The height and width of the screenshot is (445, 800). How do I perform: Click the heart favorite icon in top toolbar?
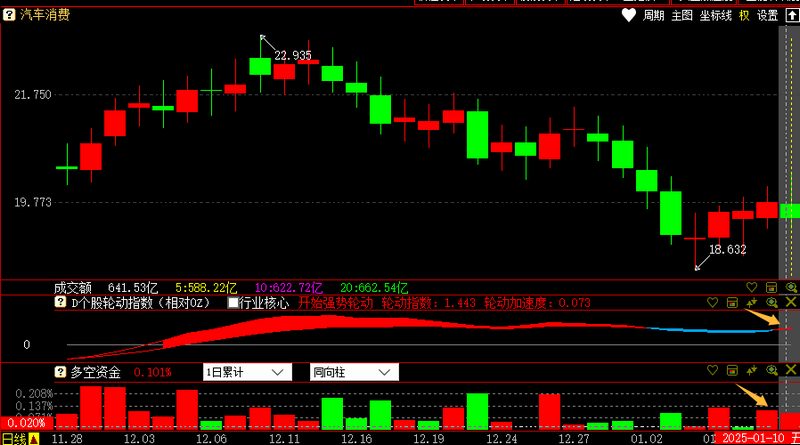pyautogui.click(x=628, y=15)
